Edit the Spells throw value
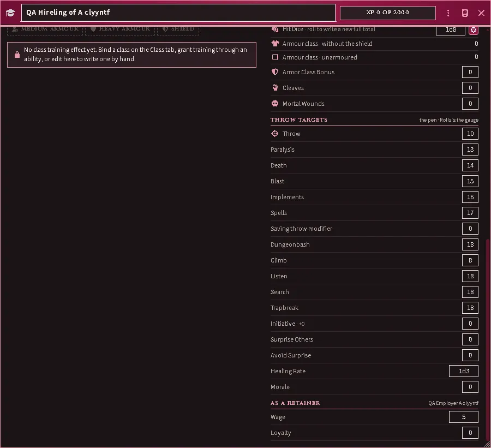 (x=470, y=213)
